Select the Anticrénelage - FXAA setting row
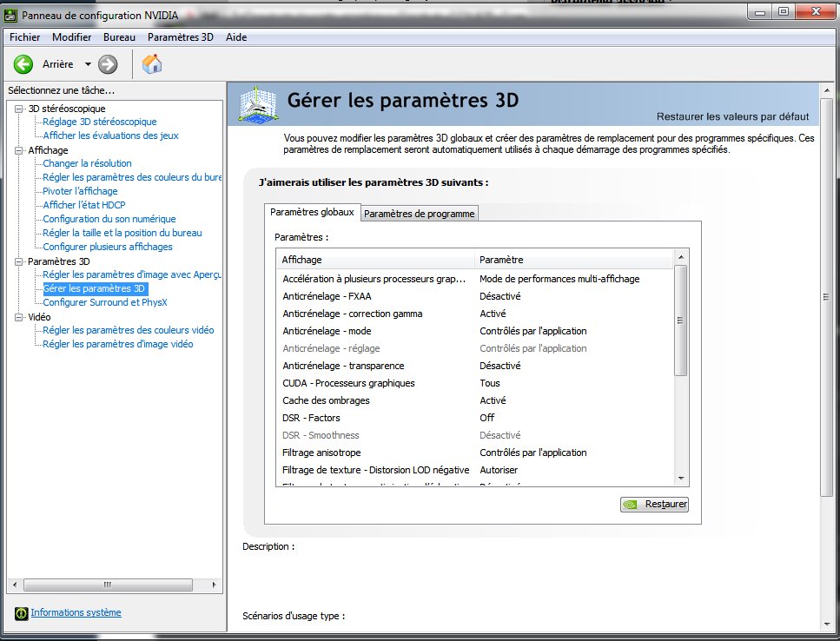The width and height of the screenshot is (840, 641). [476, 296]
